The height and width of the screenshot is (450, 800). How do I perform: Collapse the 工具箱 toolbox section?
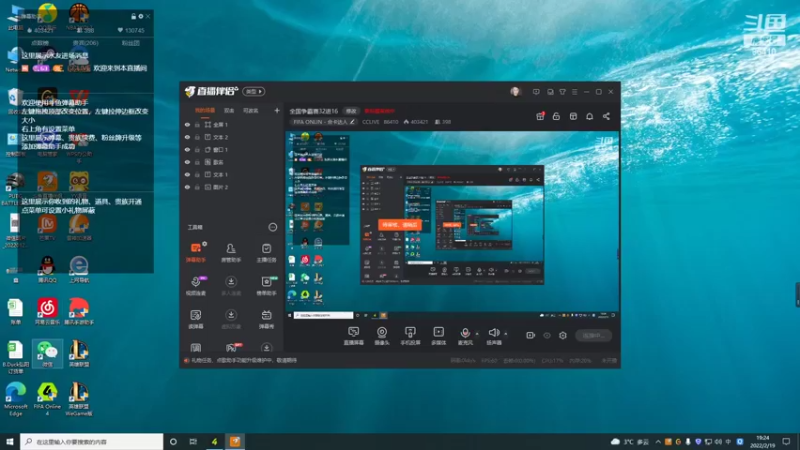click(x=273, y=227)
